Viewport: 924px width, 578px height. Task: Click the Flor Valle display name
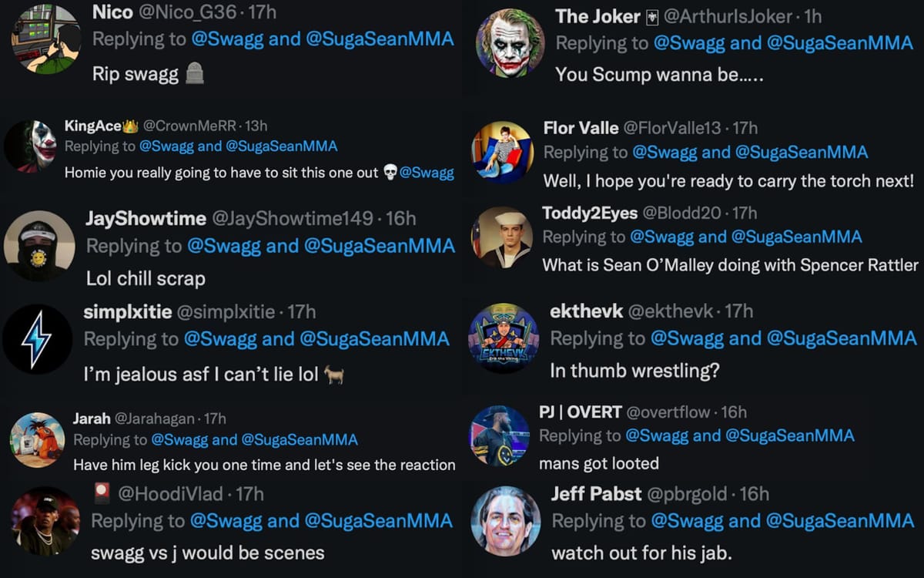579,127
